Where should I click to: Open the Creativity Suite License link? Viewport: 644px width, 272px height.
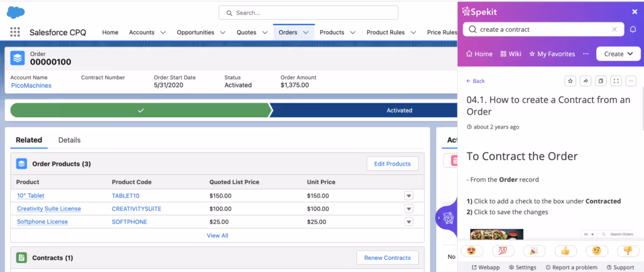coord(49,209)
